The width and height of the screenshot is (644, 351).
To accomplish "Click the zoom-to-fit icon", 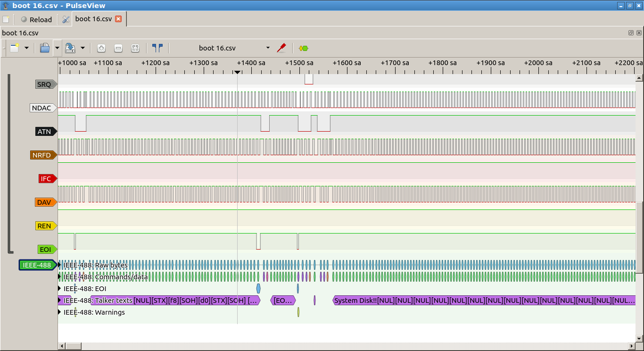I will pyautogui.click(x=135, y=48).
